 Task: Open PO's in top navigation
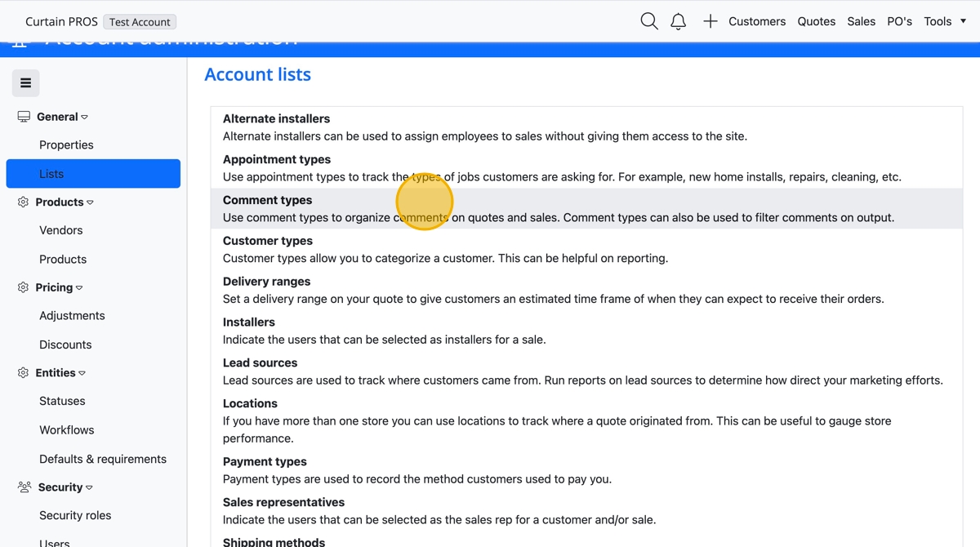coord(899,21)
